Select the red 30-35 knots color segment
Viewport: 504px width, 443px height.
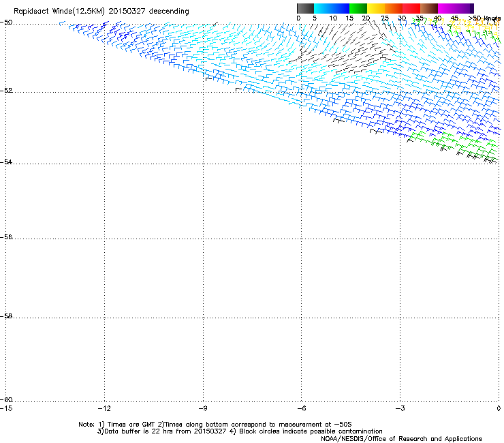(411, 8)
